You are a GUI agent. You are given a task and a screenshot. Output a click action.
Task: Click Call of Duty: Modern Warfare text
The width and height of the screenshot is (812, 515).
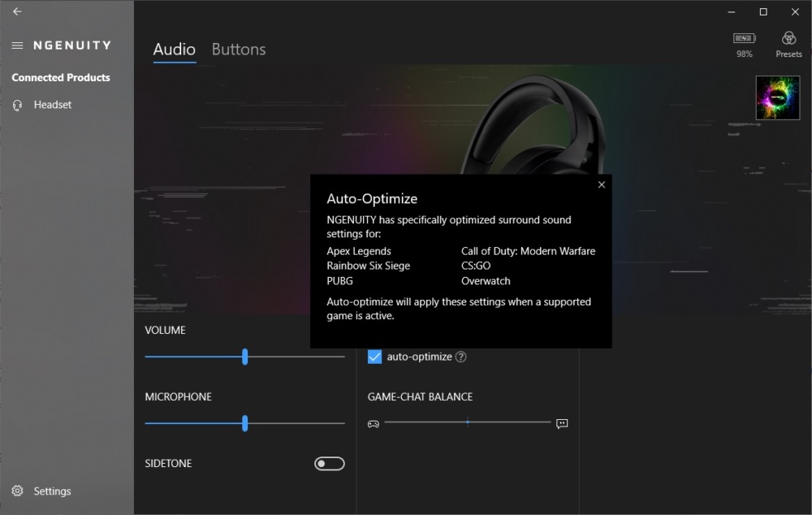529,251
